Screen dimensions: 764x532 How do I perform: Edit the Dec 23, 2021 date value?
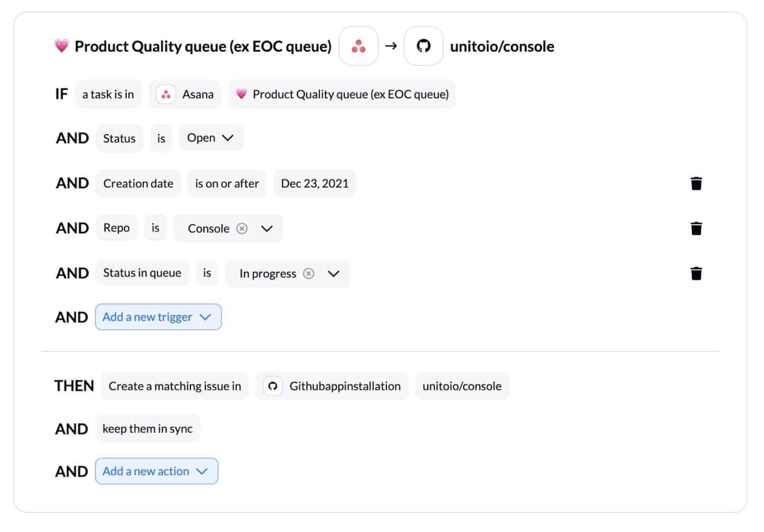[x=315, y=184]
